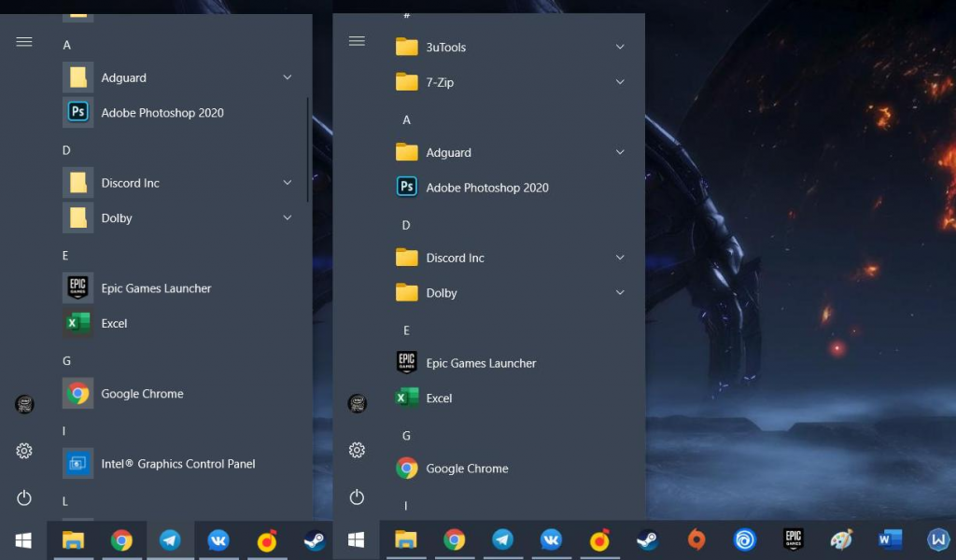Viewport: 956px width, 560px height.
Task: Open Adobe Photoshop 2020 in the right Start menu
Action: pyautogui.click(x=486, y=188)
